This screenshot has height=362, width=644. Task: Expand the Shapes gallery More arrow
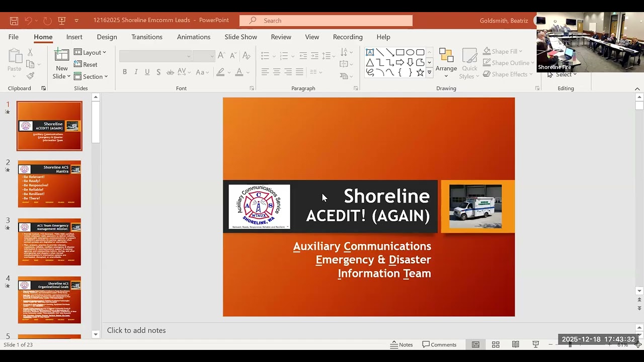(429, 72)
